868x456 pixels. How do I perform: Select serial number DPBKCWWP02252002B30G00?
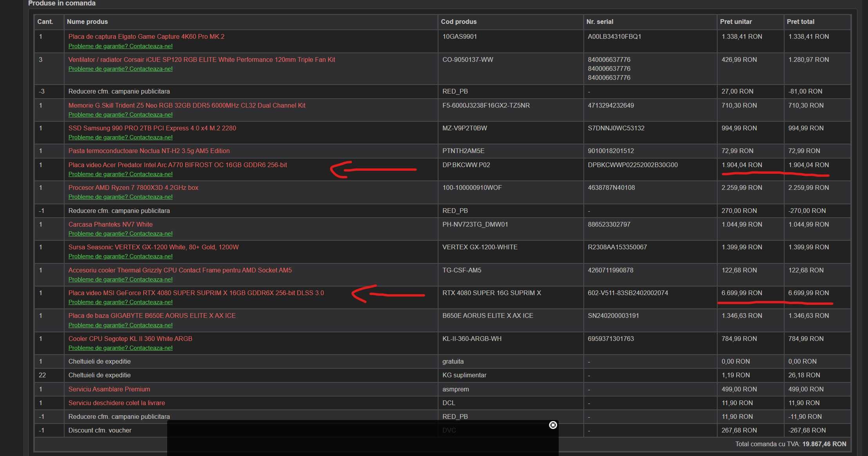633,165
